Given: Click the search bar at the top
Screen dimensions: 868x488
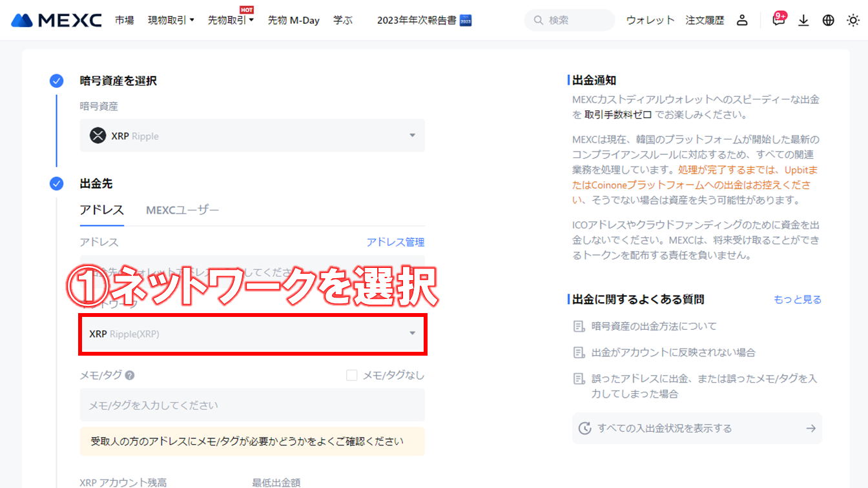Looking at the screenshot, I should pyautogui.click(x=568, y=20).
